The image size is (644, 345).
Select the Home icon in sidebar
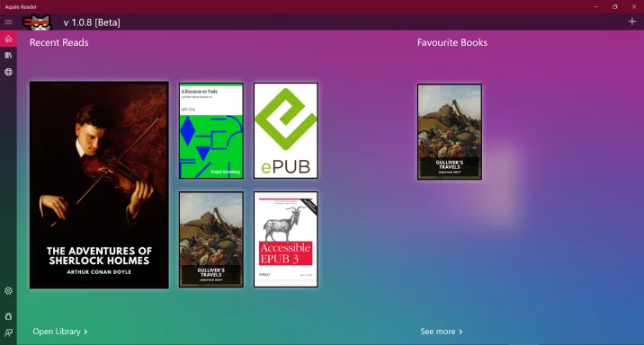(x=8, y=39)
